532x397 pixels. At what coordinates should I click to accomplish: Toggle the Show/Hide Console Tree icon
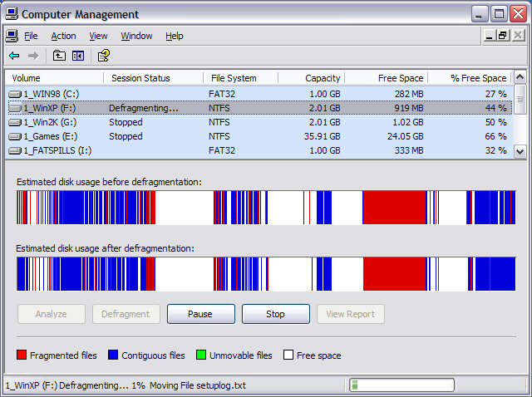click(78, 56)
